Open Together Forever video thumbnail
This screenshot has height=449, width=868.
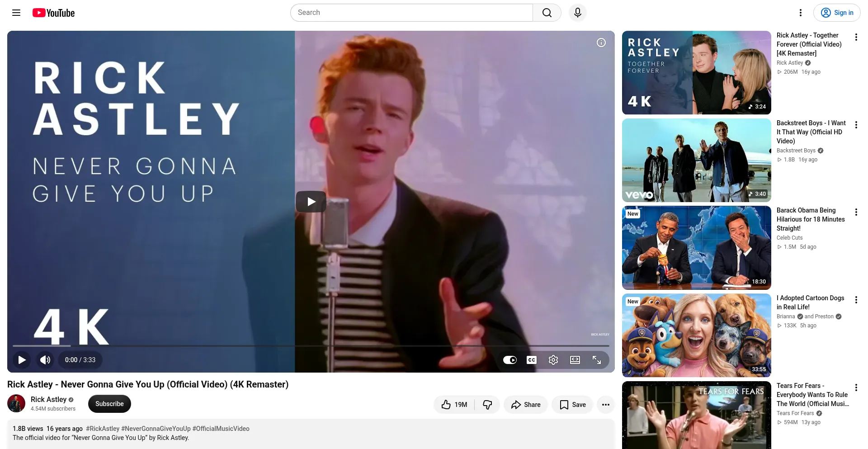pyautogui.click(x=697, y=72)
